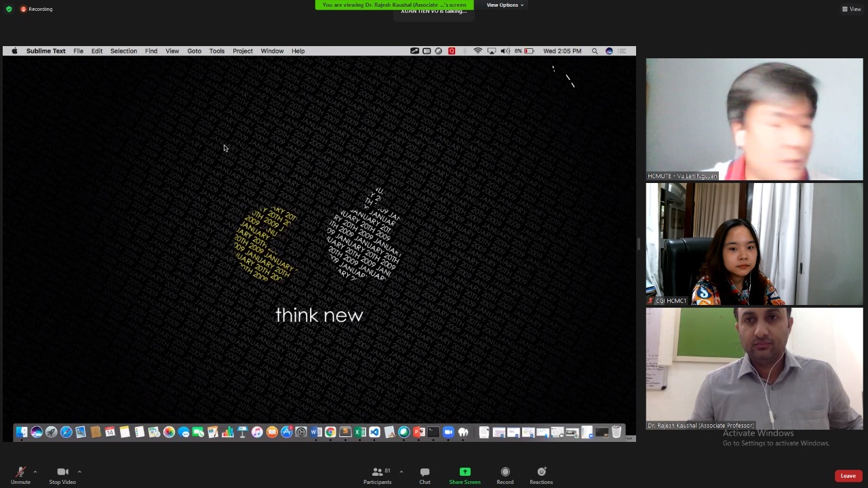Unmute the microphone in Zoom
The image size is (868, 488).
[x=20, y=475]
